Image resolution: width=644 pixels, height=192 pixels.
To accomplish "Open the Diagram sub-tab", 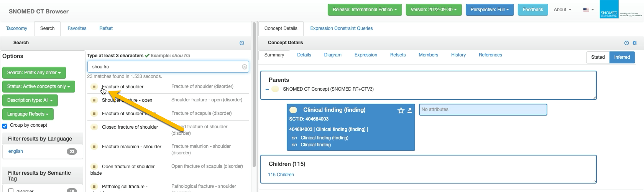I will tap(333, 55).
